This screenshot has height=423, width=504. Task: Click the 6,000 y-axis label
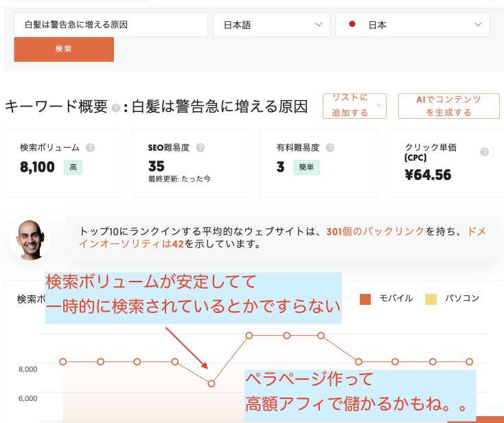pyautogui.click(x=28, y=398)
